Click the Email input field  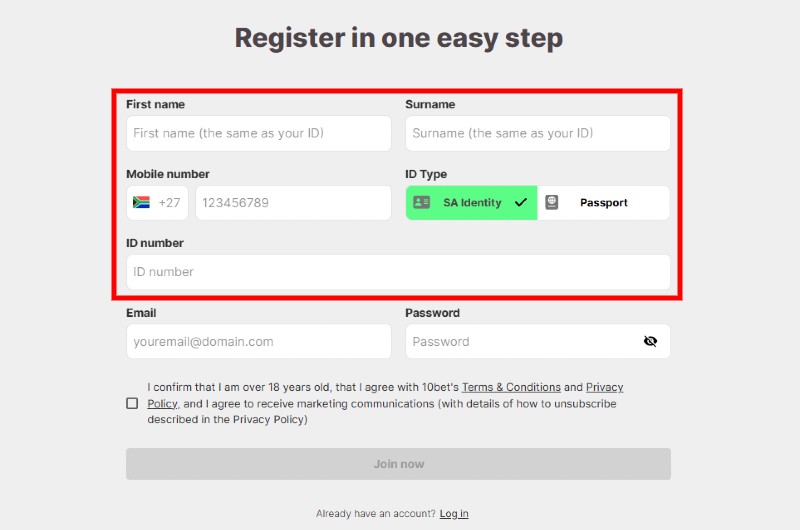[x=259, y=341]
